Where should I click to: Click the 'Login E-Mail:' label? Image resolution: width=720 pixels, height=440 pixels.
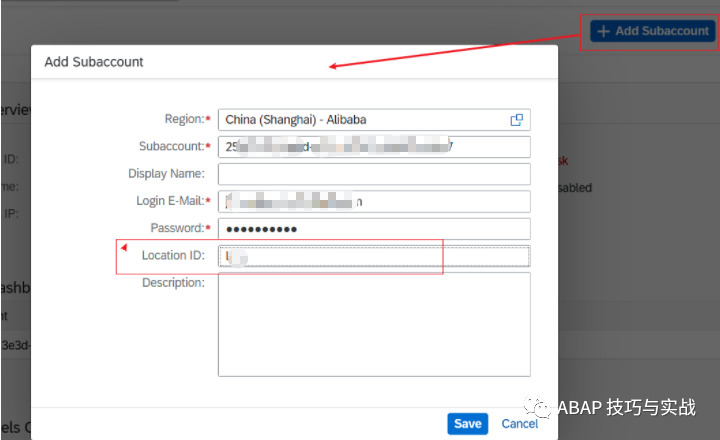pyautogui.click(x=170, y=201)
